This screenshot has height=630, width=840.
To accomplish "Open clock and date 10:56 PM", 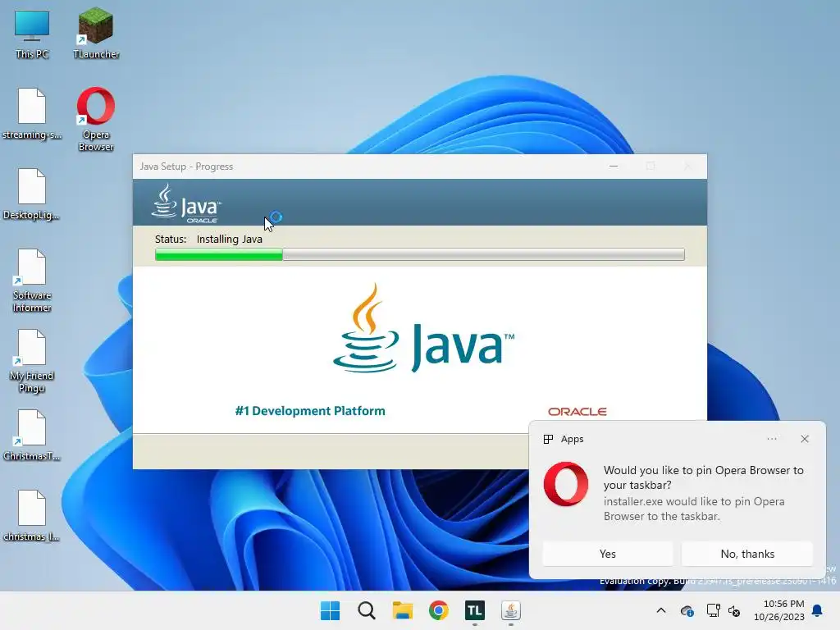I will click(779, 610).
